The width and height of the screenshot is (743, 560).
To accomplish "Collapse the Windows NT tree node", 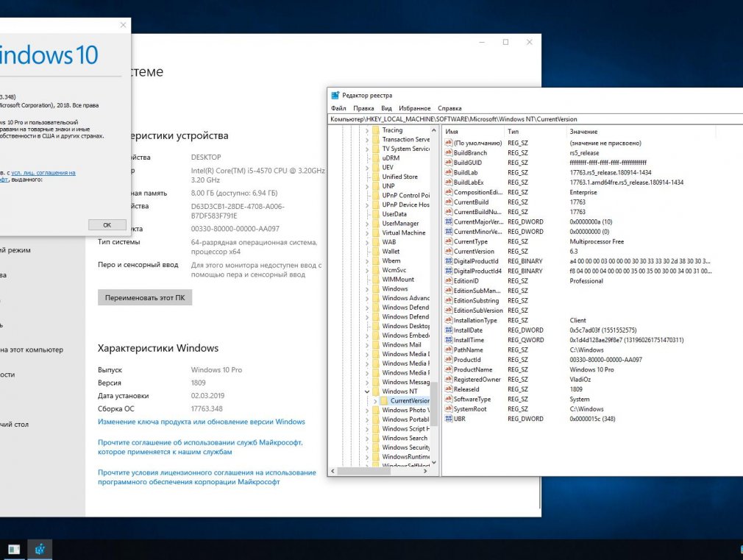I will tap(367, 391).
